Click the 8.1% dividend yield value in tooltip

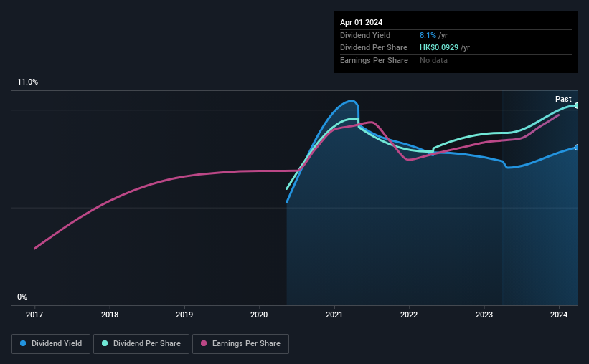click(428, 35)
